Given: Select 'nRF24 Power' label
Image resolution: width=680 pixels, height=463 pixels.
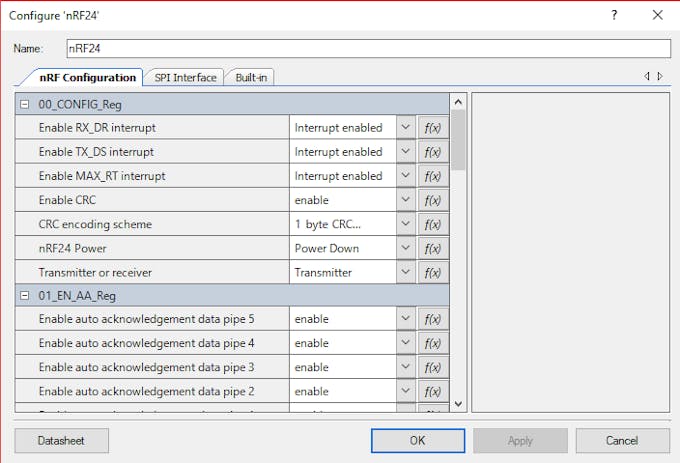Looking at the screenshot, I should pyautogui.click(x=72, y=248).
